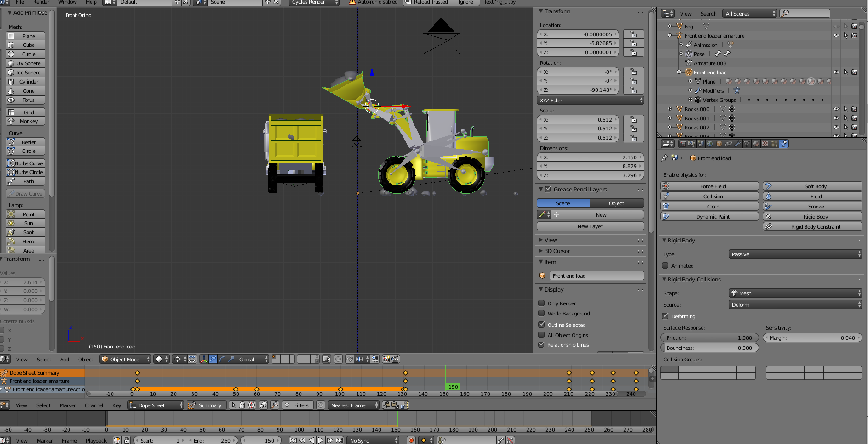Click the paste keyframes icon in the dope sheet
The height and width of the screenshot is (444, 868).
click(x=395, y=405)
